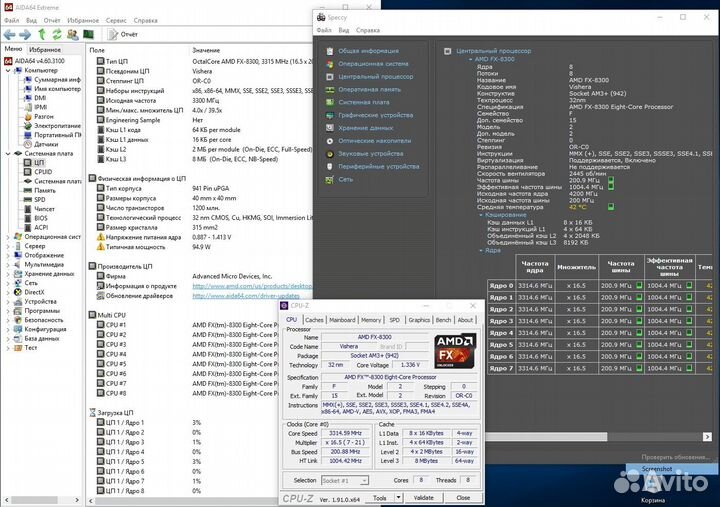This screenshot has height=507, width=720.
Task: Open Операционная система in Speccy sidebar
Action: pyautogui.click(x=373, y=64)
